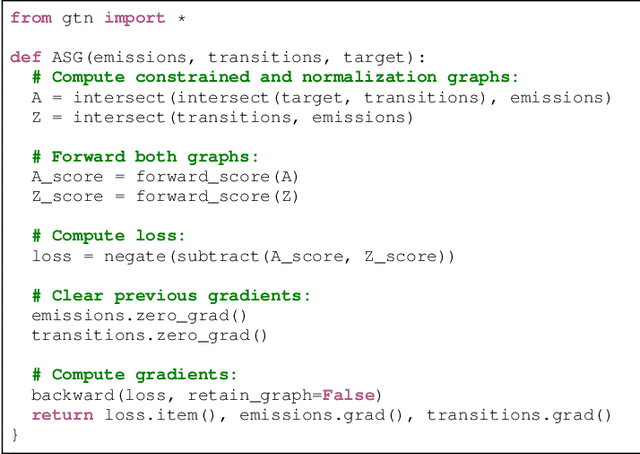Click the closing curly brace on the last line
The width and height of the screenshot is (640, 454).
[x=15, y=434]
